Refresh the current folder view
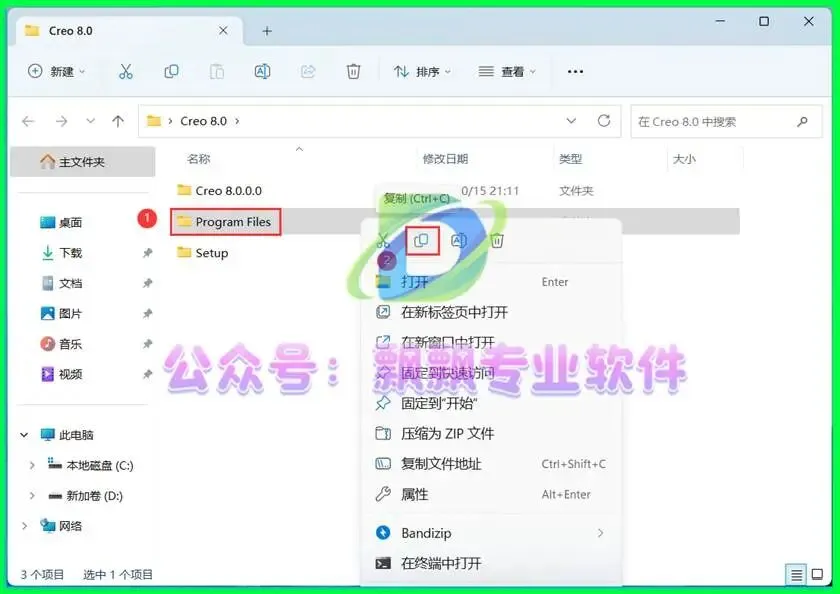The height and width of the screenshot is (594, 840). (604, 121)
